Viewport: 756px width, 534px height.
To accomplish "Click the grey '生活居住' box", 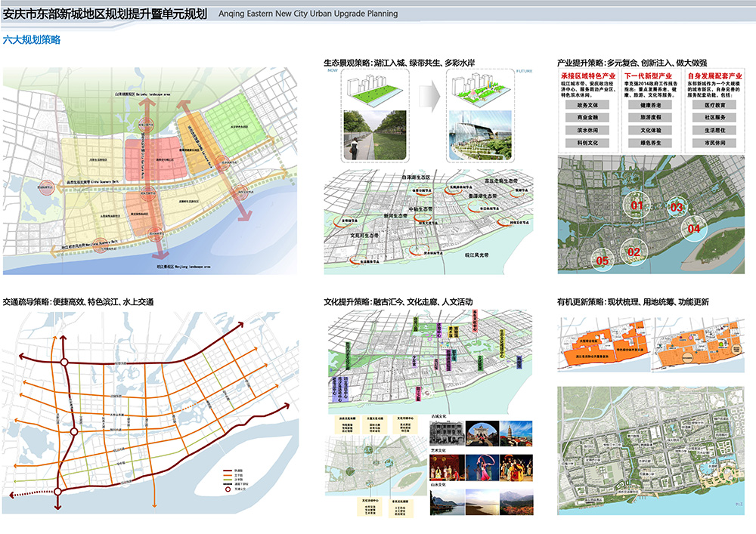I will click(x=714, y=130).
